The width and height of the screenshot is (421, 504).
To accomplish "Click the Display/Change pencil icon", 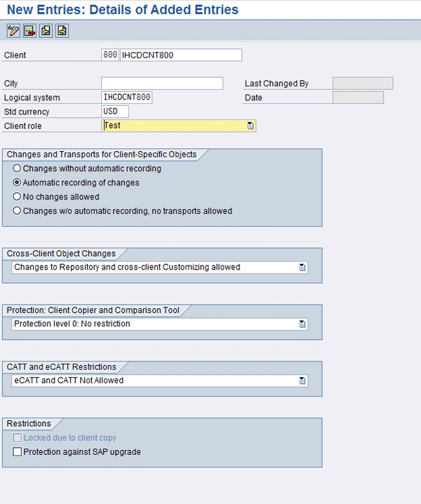I will [x=13, y=31].
